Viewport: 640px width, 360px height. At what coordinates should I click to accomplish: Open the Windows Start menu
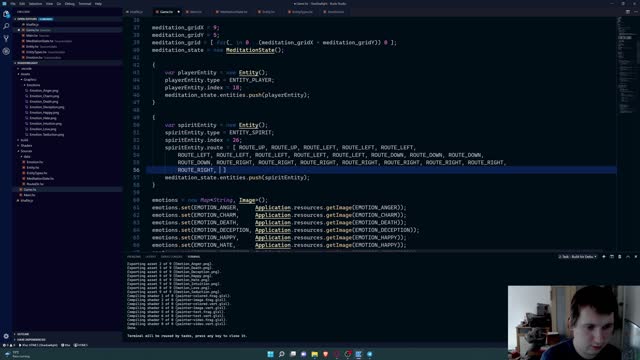coord(270,354)
